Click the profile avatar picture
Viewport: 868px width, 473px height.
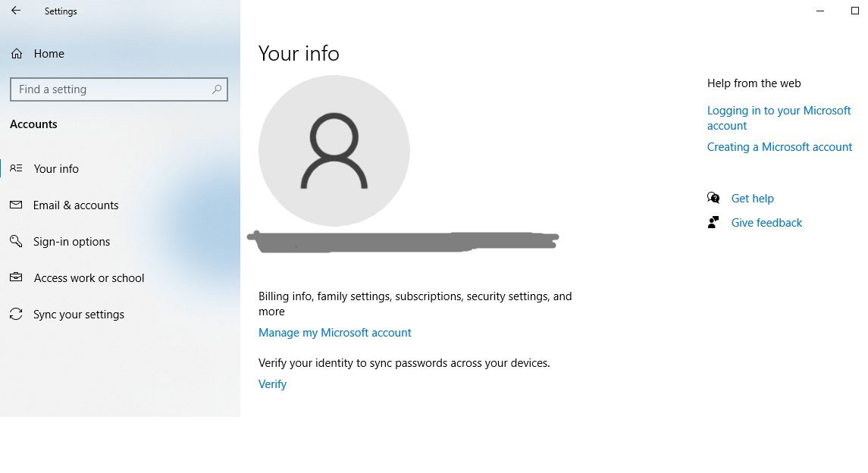(334, 151)
